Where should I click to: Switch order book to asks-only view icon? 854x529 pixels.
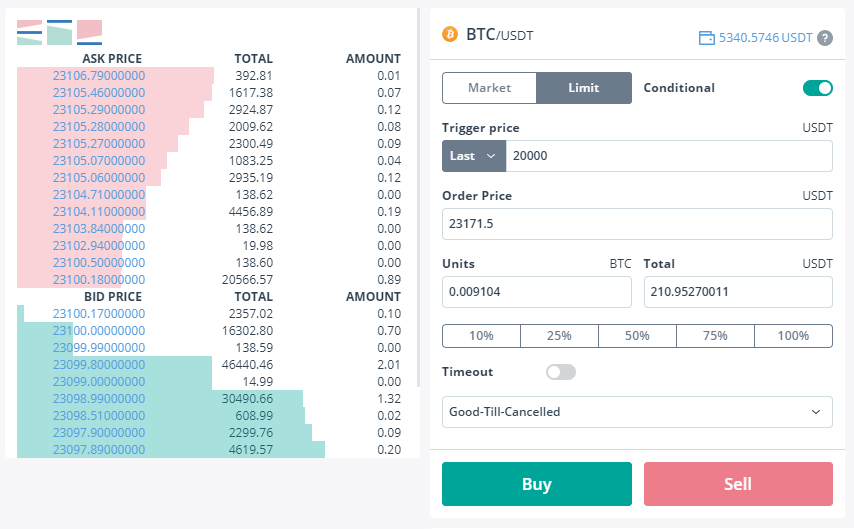pos(90,33)
